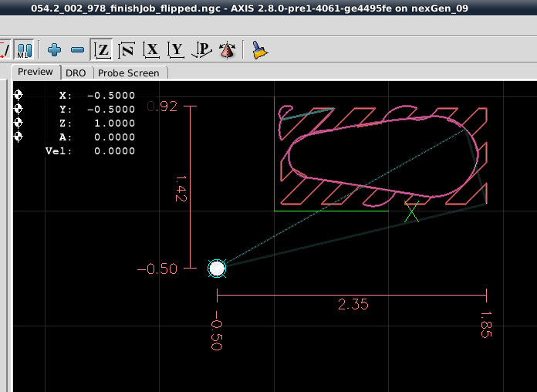This screenshot has height=392, width=537.
Task: Select the rotated Z view
Action: coord(127,50)
